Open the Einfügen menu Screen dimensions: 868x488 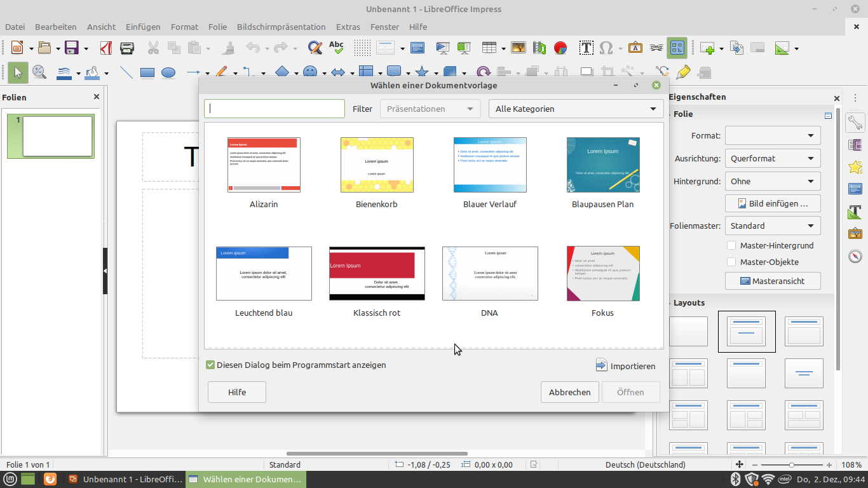pos(143,27)
